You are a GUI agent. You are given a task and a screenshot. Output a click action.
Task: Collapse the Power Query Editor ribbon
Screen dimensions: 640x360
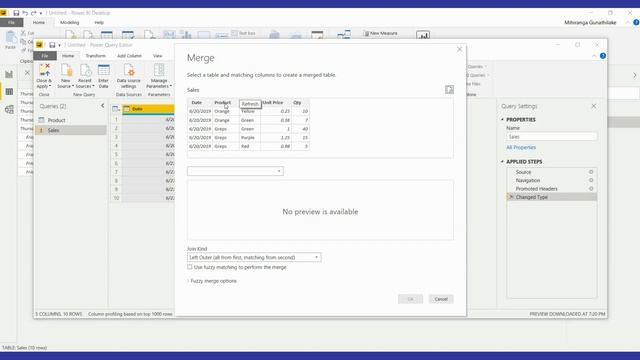pyautogui.click(x=594, y=56)
